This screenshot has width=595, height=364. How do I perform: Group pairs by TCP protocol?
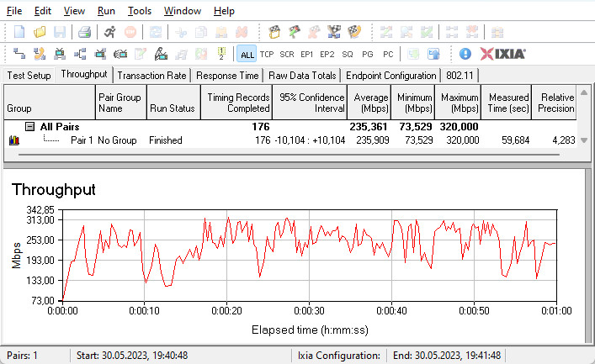point(267,54)
